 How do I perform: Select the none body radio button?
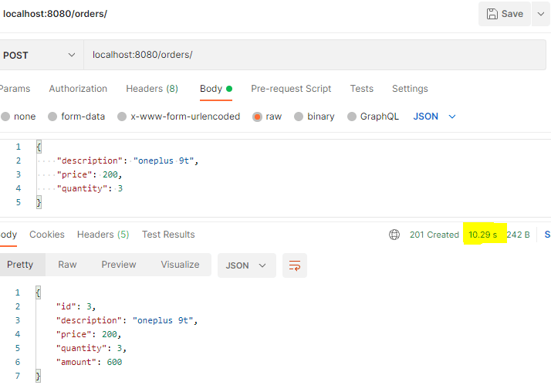(x=6, y=117)
